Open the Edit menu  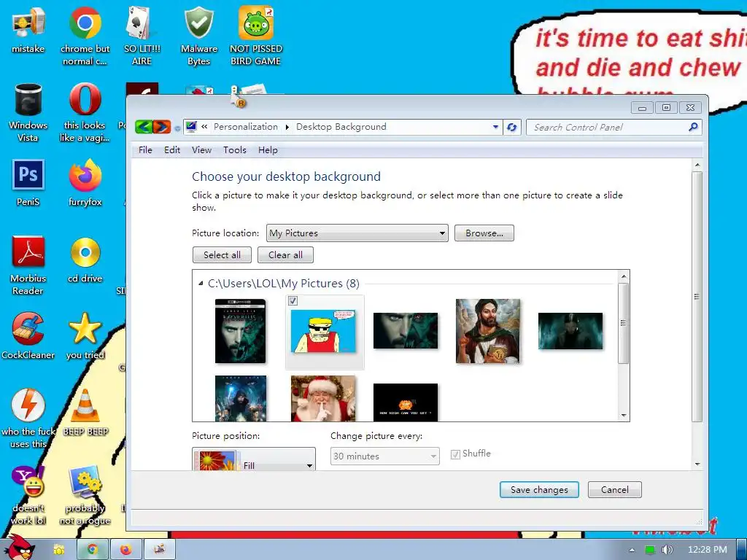(x=172, y=150)
